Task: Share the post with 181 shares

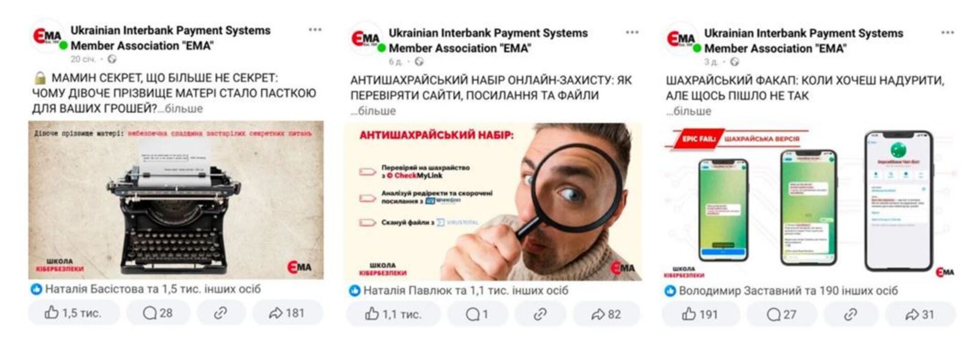Action: click(x=287, y=312)
